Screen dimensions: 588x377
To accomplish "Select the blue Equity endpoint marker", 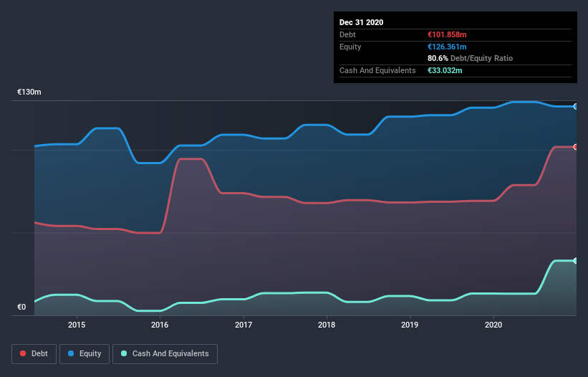I will (x=576, y=107).
